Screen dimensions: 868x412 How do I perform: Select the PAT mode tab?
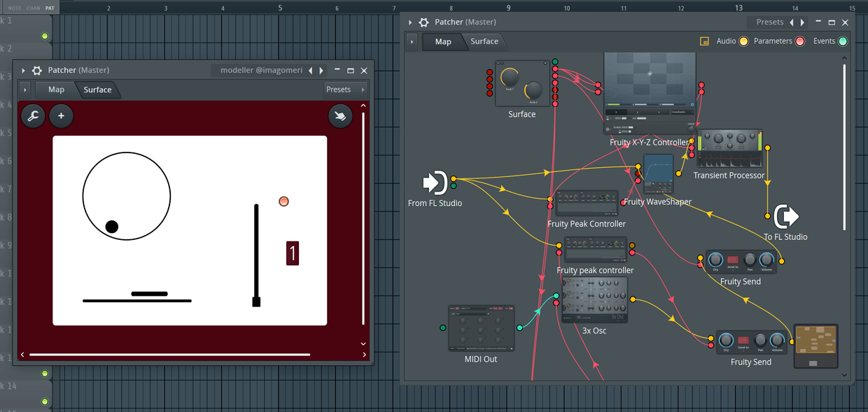click(x=50, y=8)
